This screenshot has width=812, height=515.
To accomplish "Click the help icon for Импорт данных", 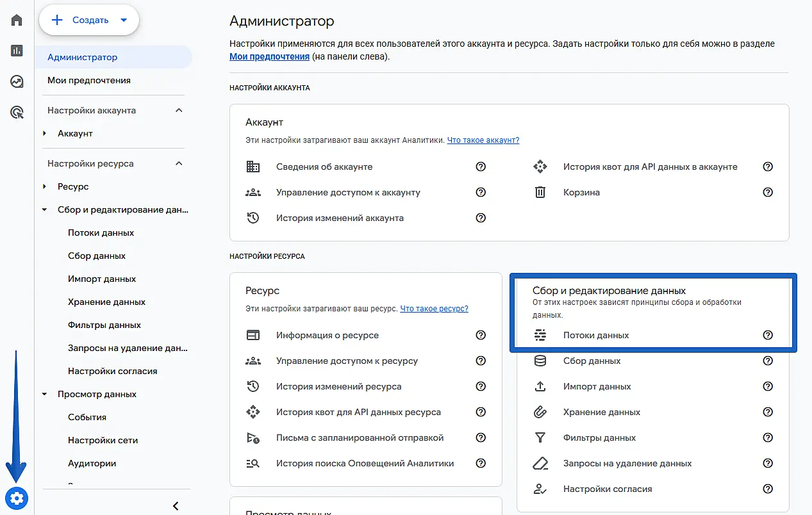I will pyautogui.click(x=768, y=386).
